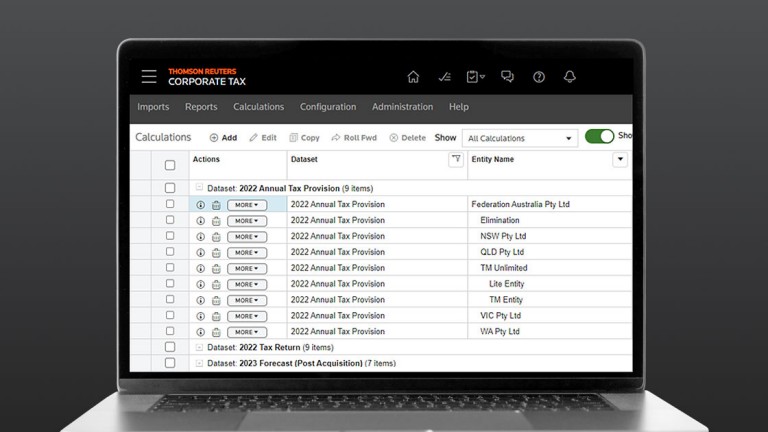Check the box for Elimination row

(x=170, y=220)
